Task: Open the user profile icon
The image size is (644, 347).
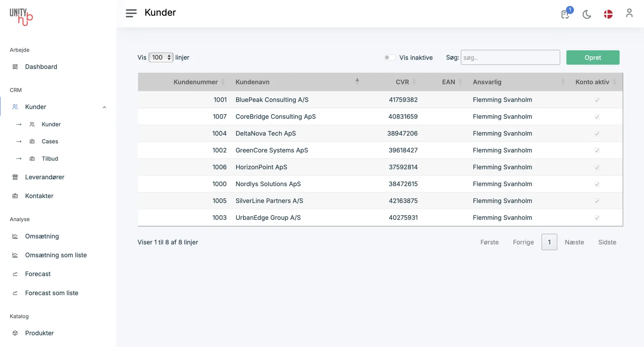Action: [629, 13]
